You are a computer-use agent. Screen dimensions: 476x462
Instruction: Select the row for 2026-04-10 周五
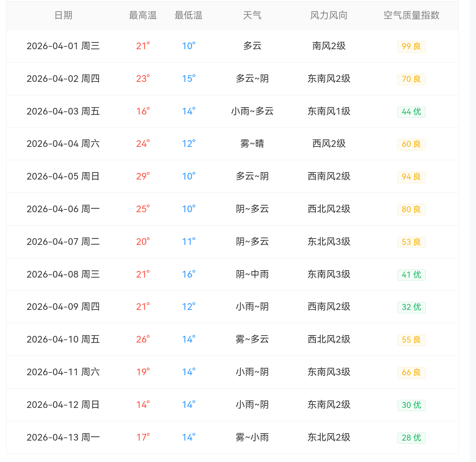63,339
